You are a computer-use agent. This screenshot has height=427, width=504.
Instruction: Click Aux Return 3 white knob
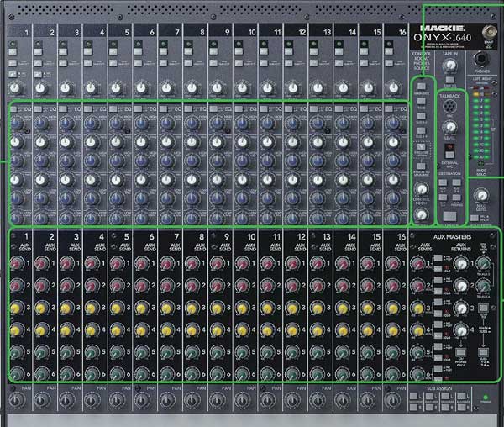461,308
